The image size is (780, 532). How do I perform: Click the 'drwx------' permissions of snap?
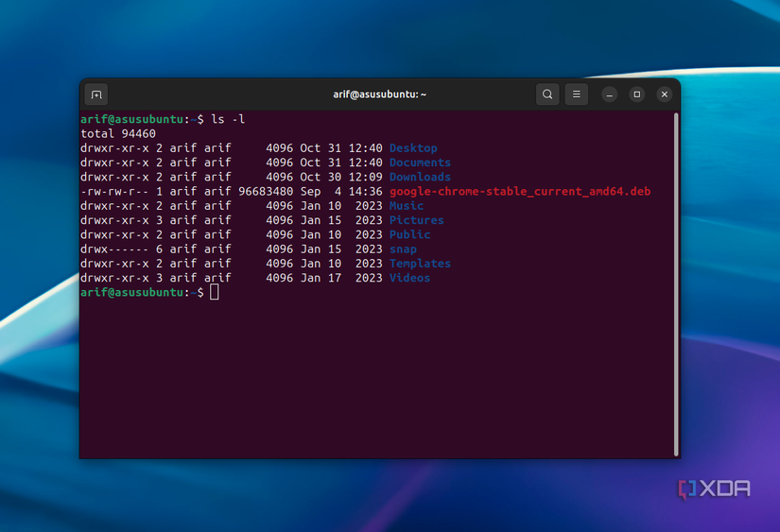114,249
